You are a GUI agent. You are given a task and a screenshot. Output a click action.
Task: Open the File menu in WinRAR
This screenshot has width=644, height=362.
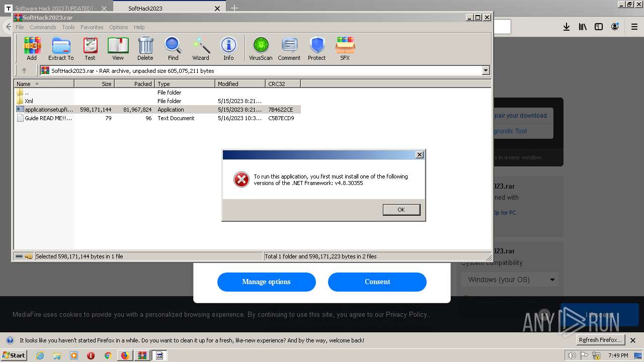[20, 27]
